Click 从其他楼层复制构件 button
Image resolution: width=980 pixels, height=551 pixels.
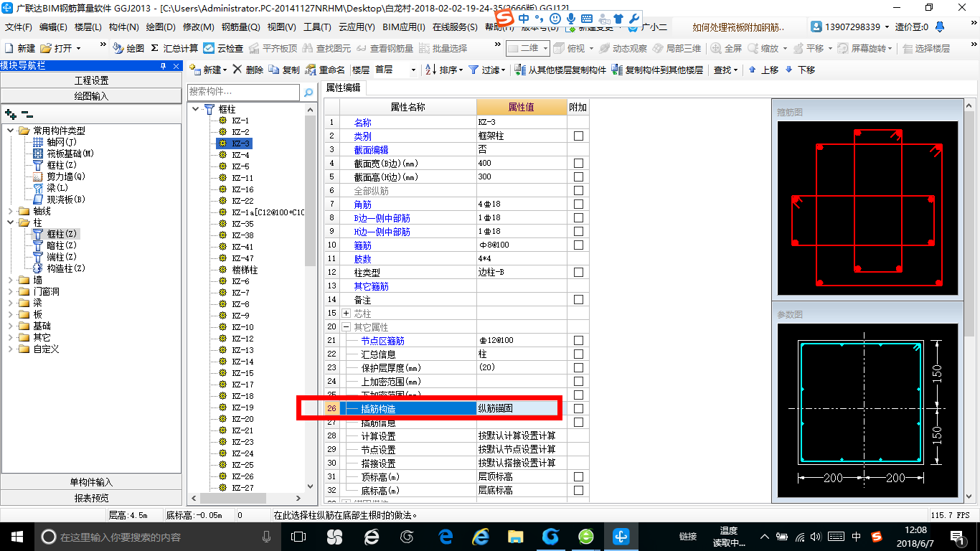coord(560,70)
